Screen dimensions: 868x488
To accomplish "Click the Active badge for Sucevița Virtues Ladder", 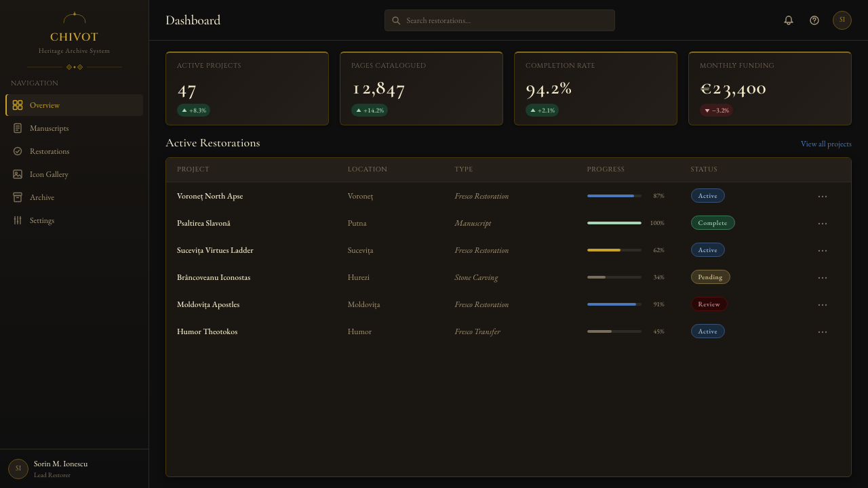I will click(x=708, y=250).
